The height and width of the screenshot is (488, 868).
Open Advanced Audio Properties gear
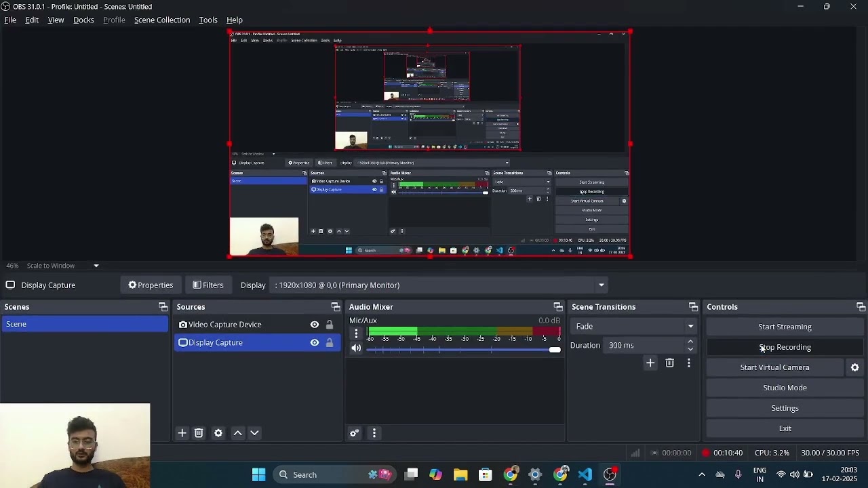click(354, 433)
